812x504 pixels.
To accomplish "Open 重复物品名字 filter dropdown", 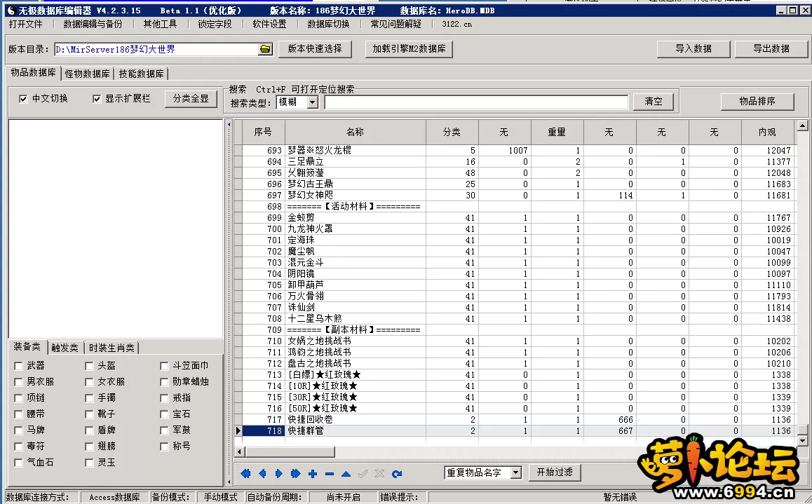I will (x=516, y=472).
